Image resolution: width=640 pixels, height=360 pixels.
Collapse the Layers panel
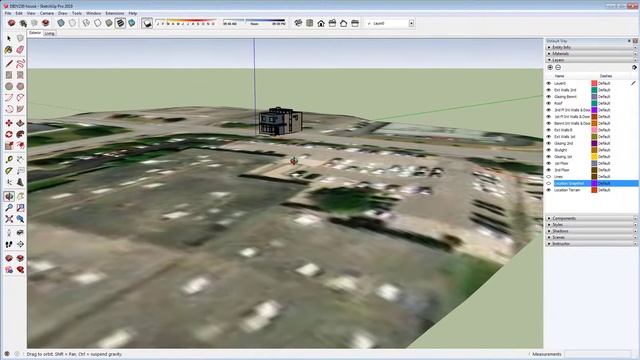tap(591, 60)
